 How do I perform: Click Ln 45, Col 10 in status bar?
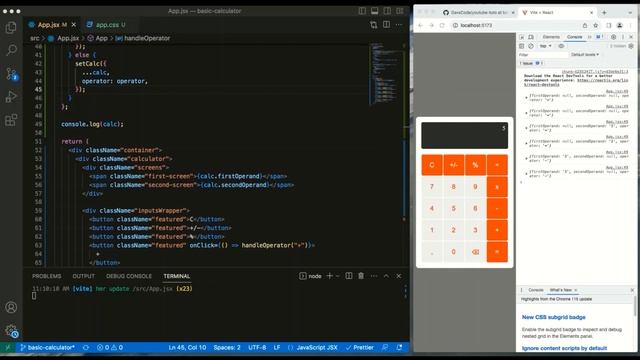(x=187, y=348)
